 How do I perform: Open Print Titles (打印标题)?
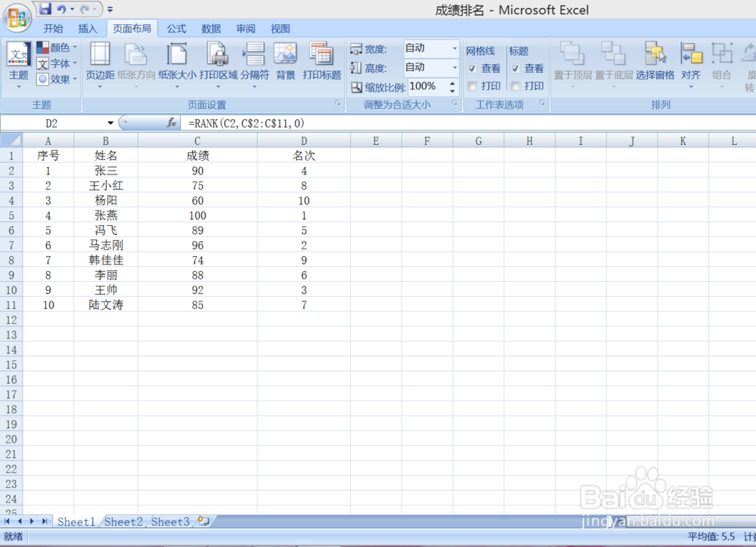point(321,64)
